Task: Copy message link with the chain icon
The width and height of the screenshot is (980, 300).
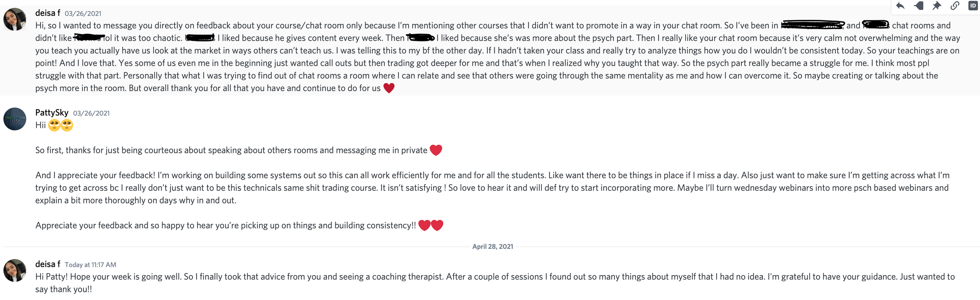Action: click(955, 6)
